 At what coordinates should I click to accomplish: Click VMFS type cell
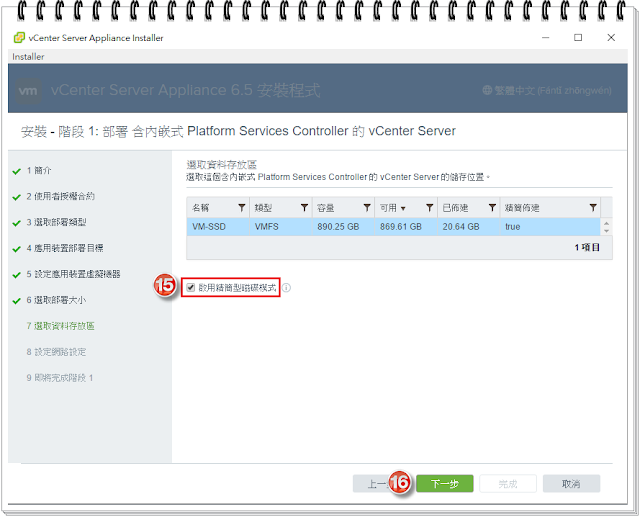(x=281, y=226)
